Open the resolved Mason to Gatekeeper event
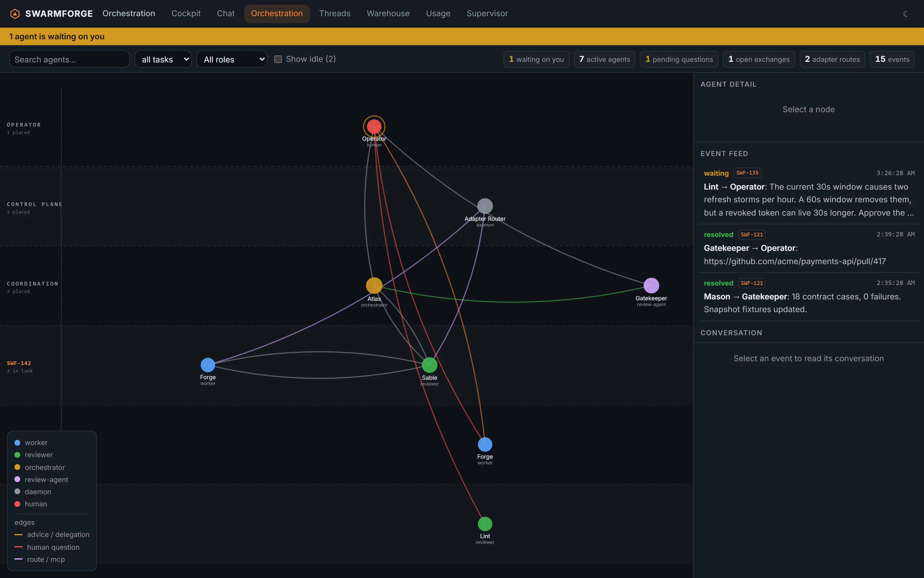 (x=809, y=297)
